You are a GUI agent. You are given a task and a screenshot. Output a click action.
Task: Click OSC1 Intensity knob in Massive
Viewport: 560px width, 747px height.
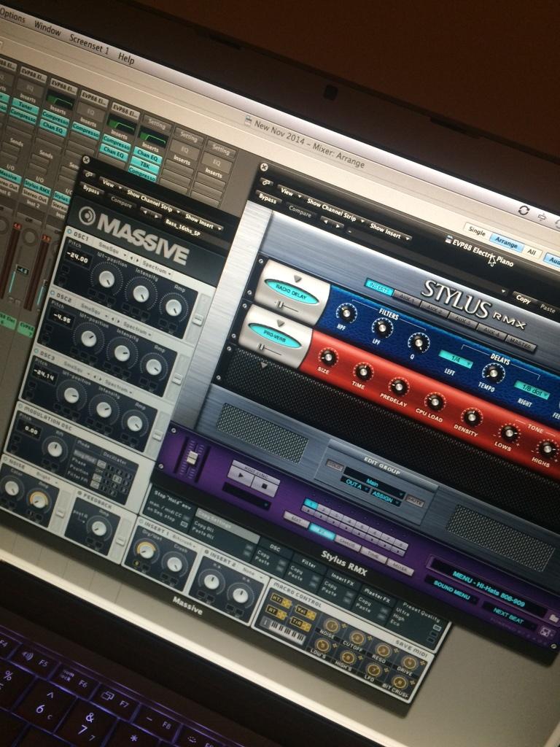[141, 293]
